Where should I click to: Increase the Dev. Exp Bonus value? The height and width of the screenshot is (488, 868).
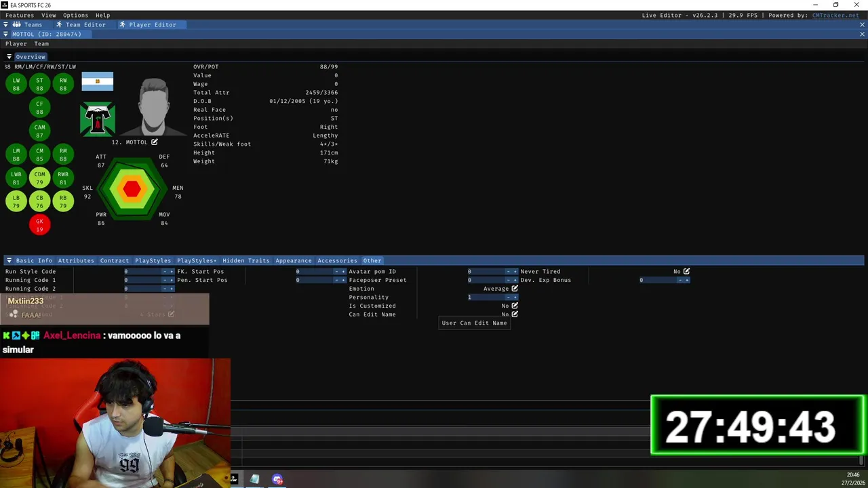687,280
